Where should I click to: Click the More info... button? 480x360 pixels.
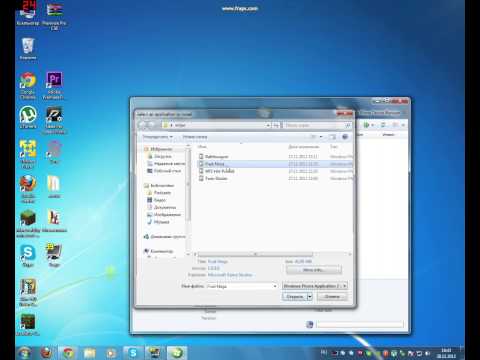pyautogui.click(x=314, y=270)
